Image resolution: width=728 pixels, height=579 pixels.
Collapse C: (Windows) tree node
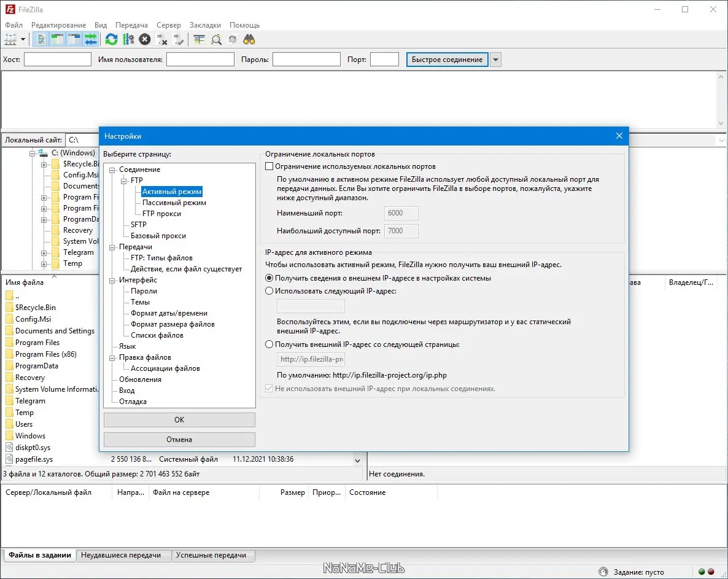[x=32, y=153]
